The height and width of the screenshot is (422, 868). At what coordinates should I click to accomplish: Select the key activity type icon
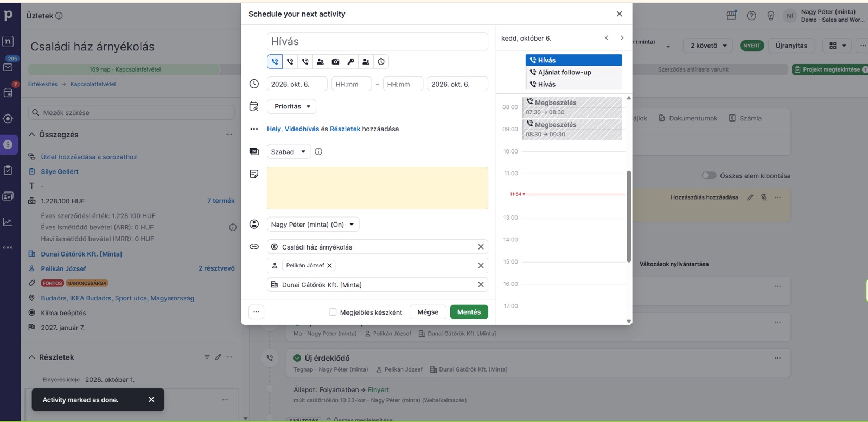[x=351, y=62]
